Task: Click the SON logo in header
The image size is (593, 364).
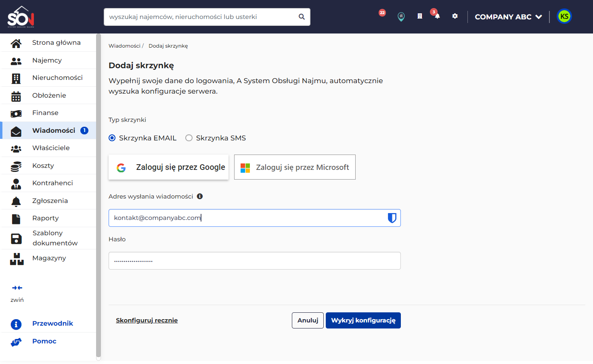Action: [21, 17]
